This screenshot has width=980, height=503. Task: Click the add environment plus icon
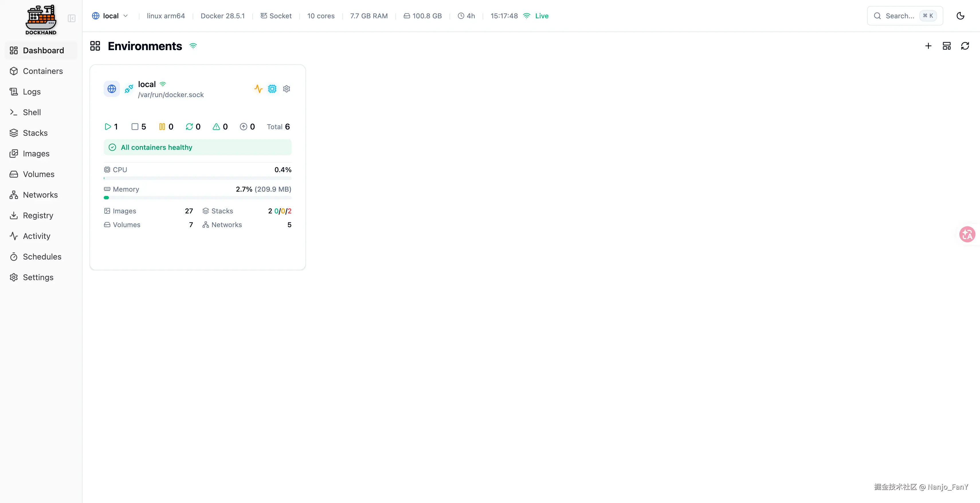click(928, 46)
